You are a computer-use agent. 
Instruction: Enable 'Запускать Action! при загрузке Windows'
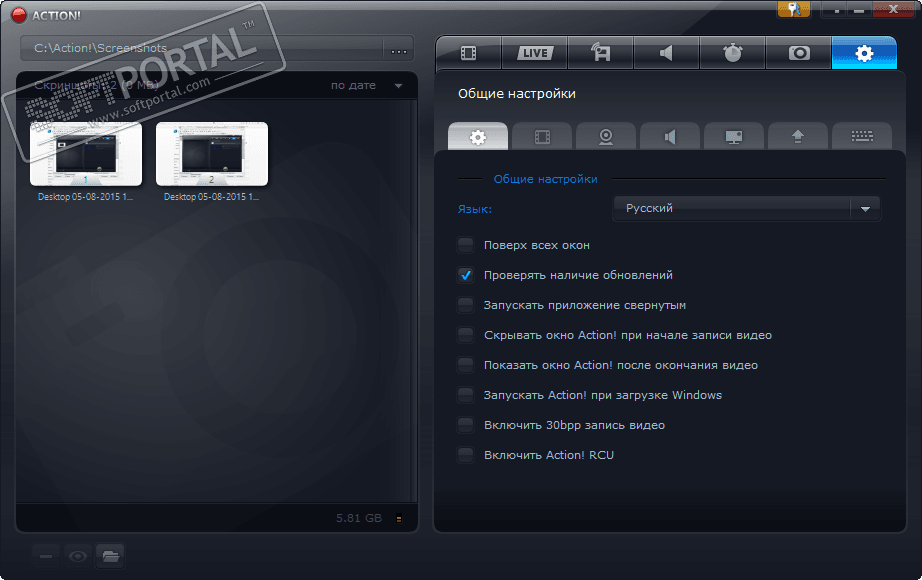(x=465, y=395)
